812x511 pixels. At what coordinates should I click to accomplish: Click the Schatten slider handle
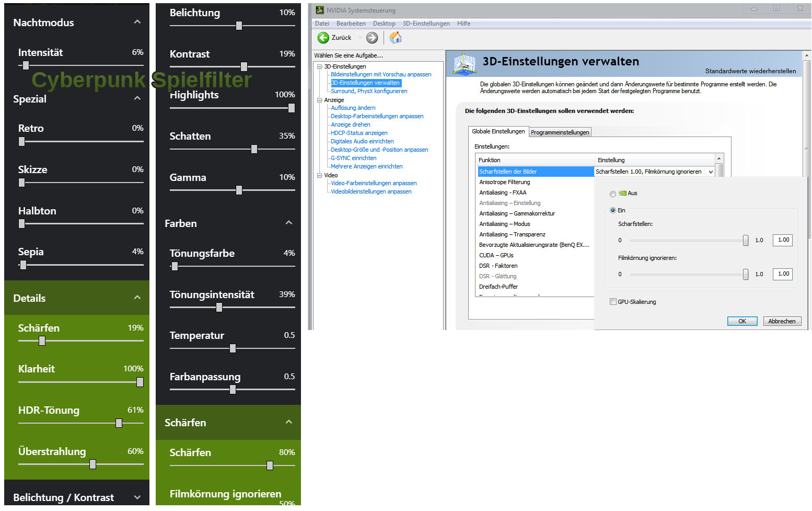click(x=254, y=149)
